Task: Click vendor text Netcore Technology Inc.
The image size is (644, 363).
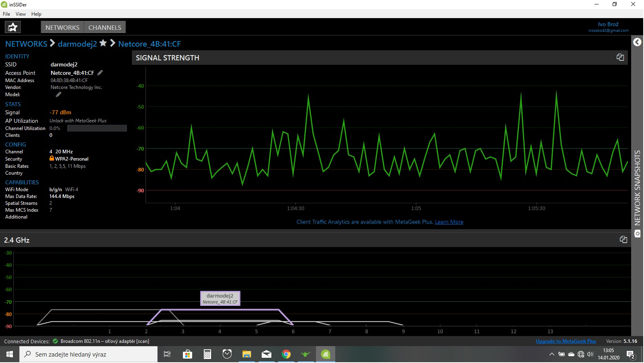Action: [76, 87]
